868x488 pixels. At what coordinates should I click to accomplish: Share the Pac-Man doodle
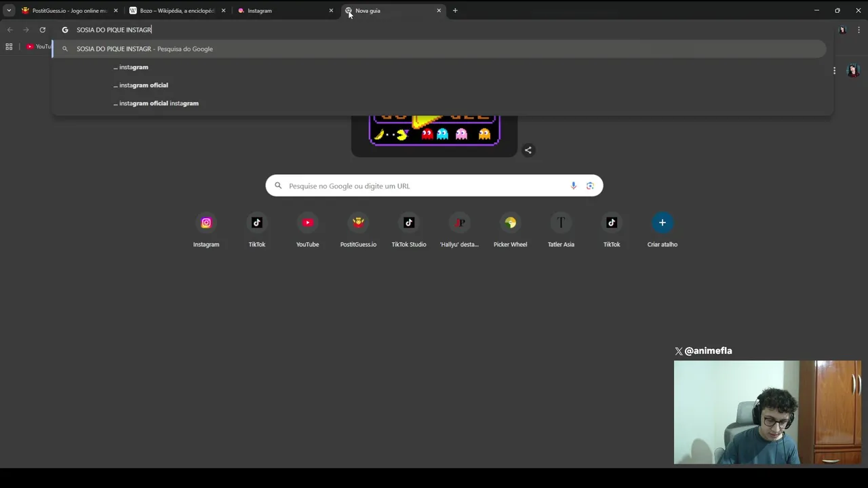click(528, 150)
